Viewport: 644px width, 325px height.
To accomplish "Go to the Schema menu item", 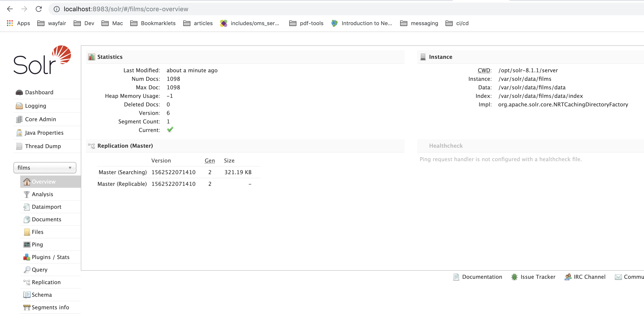I will pos(42,295).
